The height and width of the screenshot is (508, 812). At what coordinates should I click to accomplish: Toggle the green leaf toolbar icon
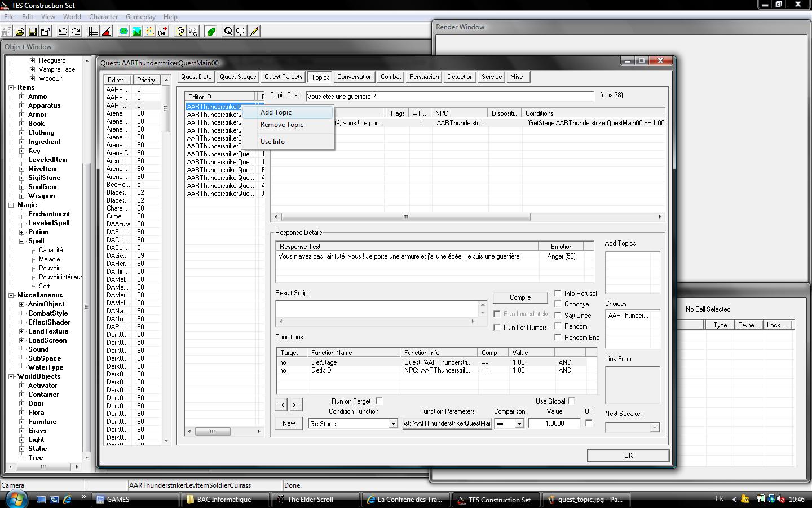[x=211, y=32]
